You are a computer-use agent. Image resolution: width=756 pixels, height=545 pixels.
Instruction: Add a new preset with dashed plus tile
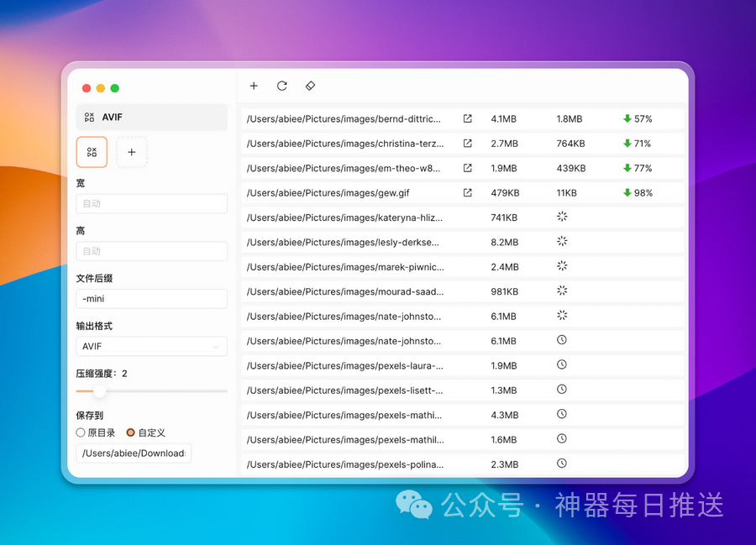click(132, 152)
